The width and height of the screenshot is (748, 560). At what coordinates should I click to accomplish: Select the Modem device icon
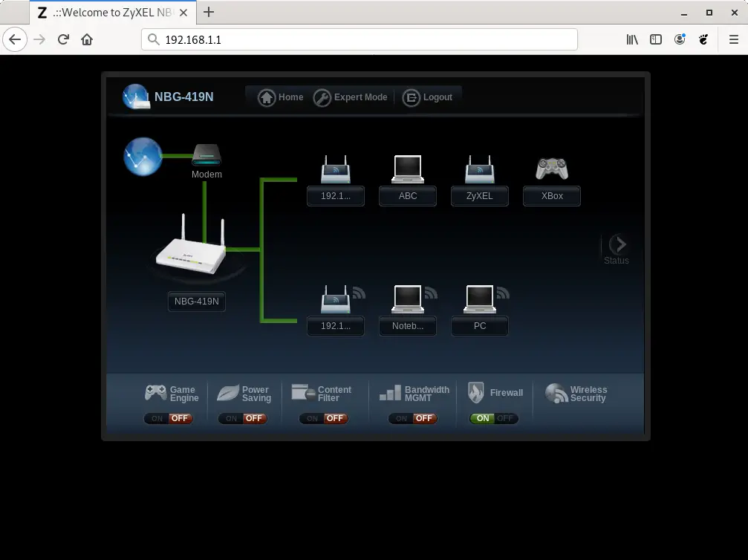click(206, 154)
